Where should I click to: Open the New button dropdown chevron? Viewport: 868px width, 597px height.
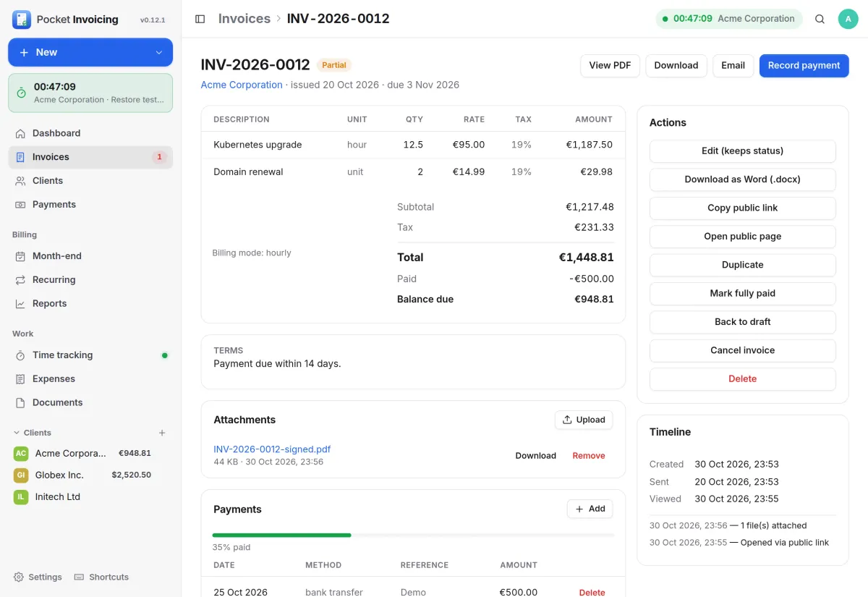pyautogui.click(x=159, y=53)
